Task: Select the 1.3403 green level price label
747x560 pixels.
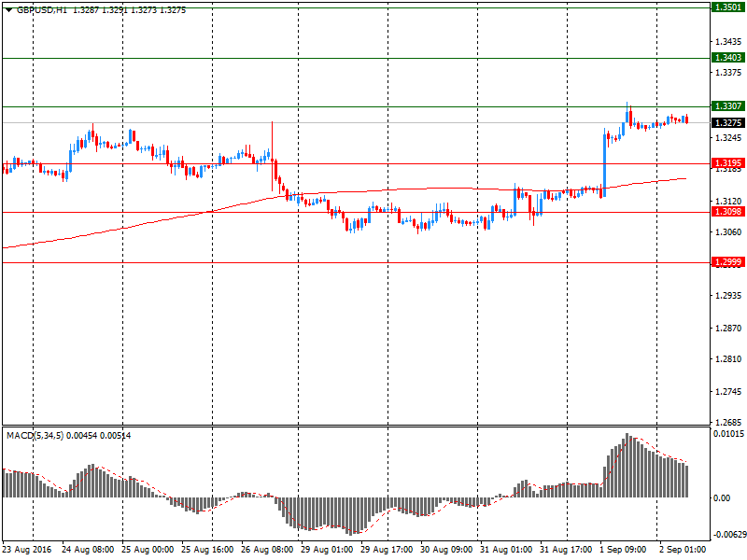Action: (728, 58)
